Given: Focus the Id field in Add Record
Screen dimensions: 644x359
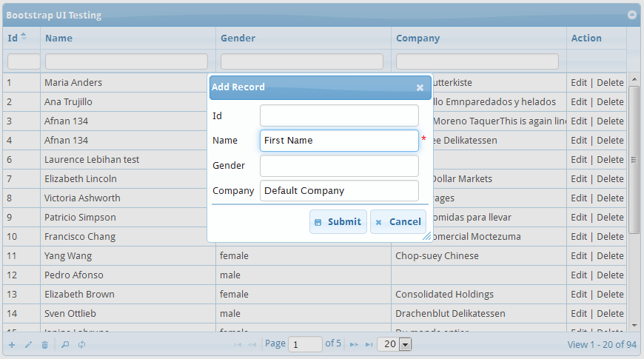Looking at the screenshot, I should pos(339,115).
